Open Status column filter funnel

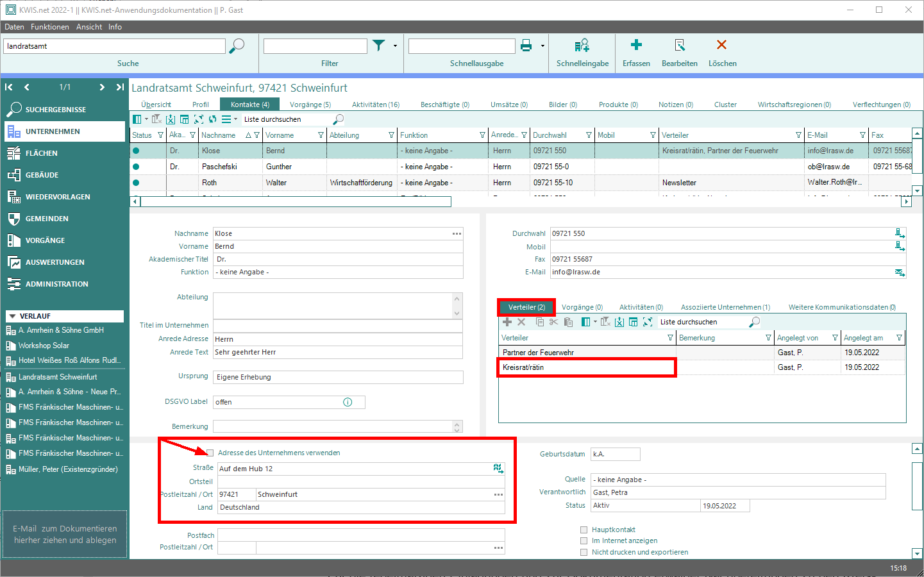pyautogui.click(x=160, y=135)
